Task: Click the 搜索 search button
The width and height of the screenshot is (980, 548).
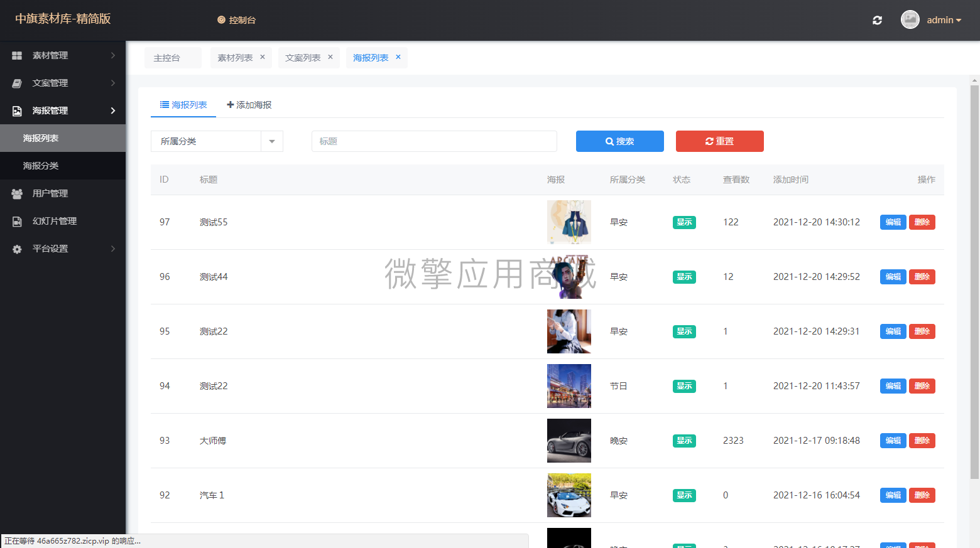Action: (x=620, y=141)
